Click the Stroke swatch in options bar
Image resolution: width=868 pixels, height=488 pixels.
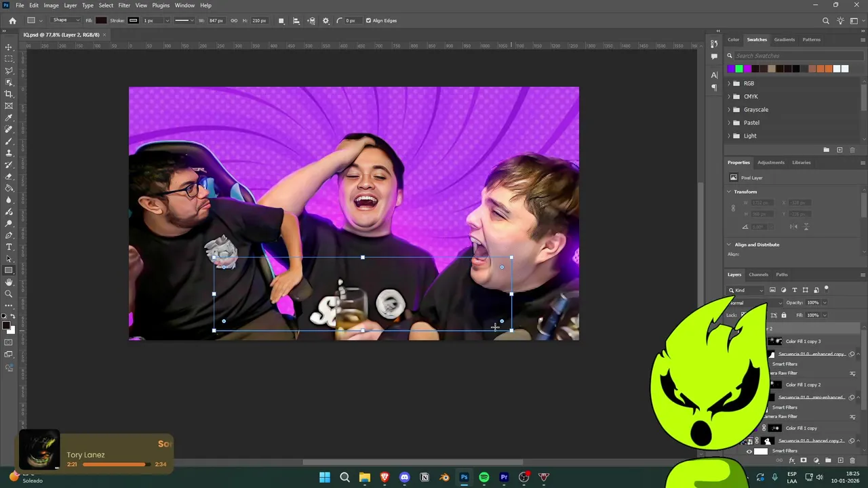133,20
